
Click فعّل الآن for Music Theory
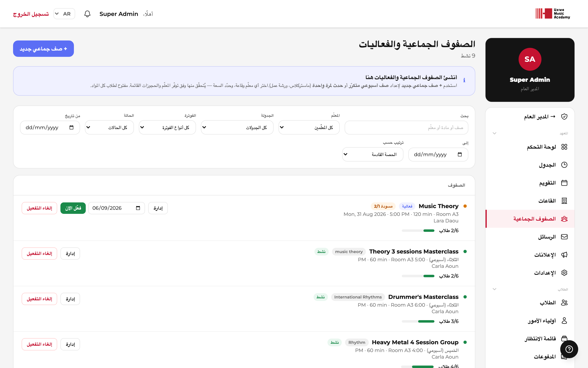[73, 208]
